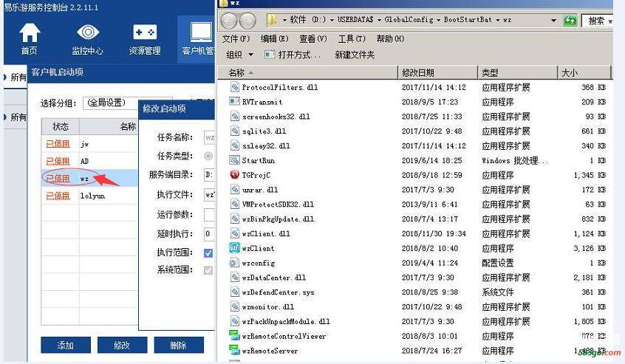Open the 监控中心 eye icon

click(88, 32)
